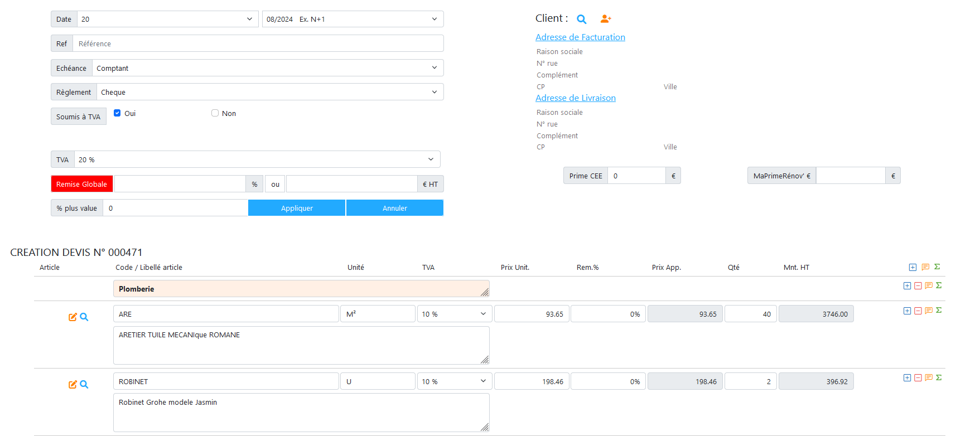Insert subtotal sigma on the ARE row
This screenshot has width=980, height=436.
[x=939, y=311]
